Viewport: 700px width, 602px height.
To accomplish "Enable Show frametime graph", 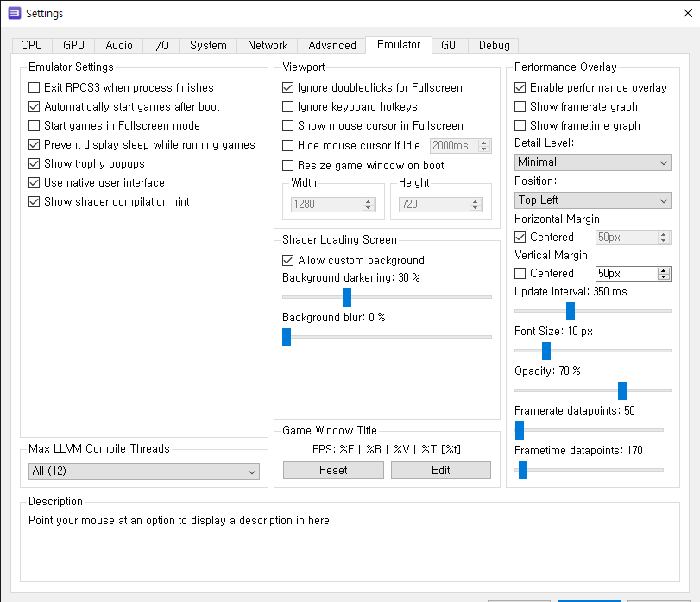I will (x=577, y=125).
